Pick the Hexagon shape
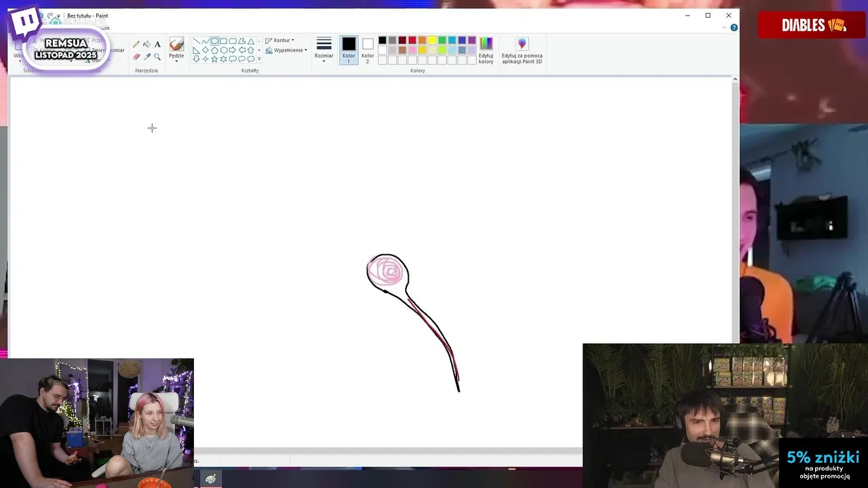The width and height of the screenshot is (868, 488). [224, 50]
